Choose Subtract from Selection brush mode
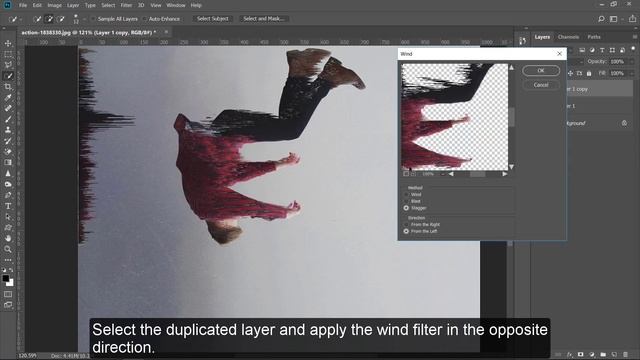The image size is (640, 360). tap(61, 19)
